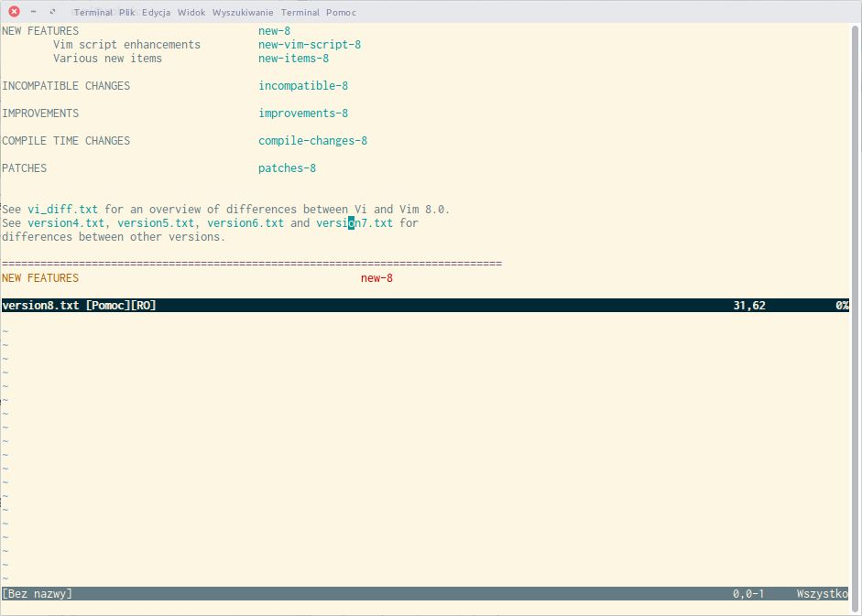Viewport: 862px width, 616px height.
Task: Open the Terminal application menu
Action: tap(93, 12)
